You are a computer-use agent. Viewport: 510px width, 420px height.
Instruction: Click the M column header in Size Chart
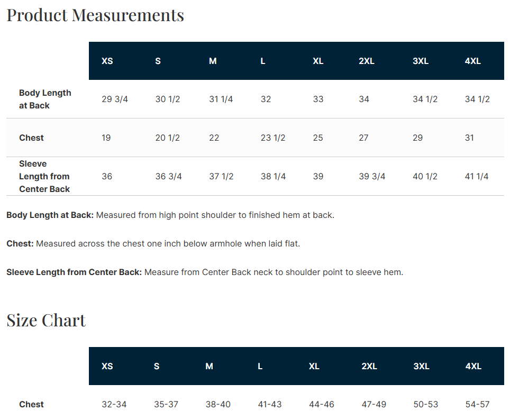point(209,366)
